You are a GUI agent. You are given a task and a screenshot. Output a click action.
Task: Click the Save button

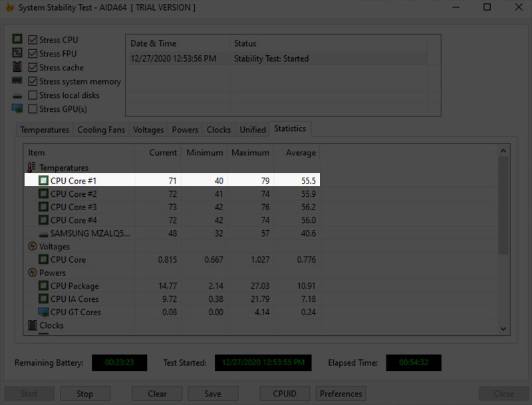point(213,394)
